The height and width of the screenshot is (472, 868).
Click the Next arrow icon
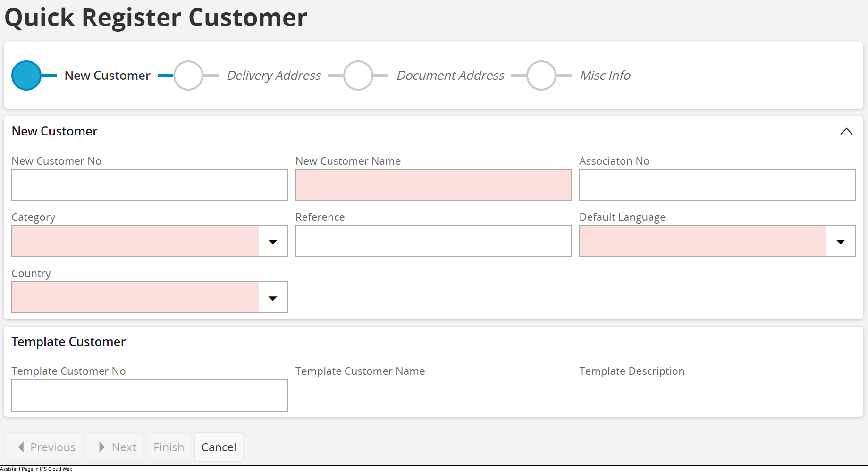tap(102, 447)
